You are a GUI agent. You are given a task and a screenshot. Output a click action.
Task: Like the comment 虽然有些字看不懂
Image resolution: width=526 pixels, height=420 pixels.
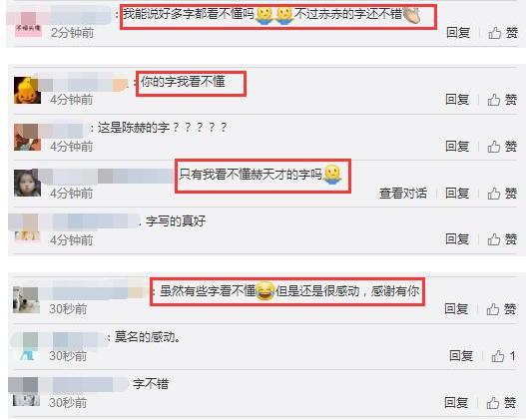pos(501,309)
